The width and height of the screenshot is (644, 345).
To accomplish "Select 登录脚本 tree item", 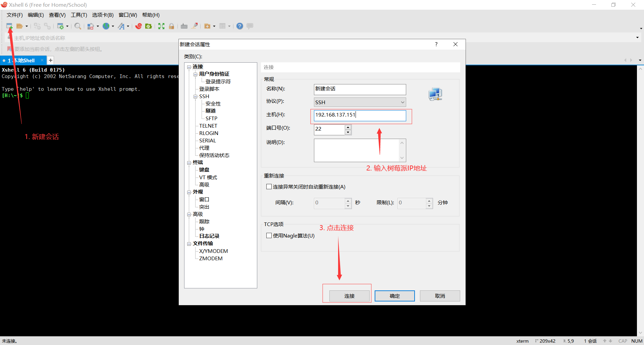I will (x=209, y=89).
